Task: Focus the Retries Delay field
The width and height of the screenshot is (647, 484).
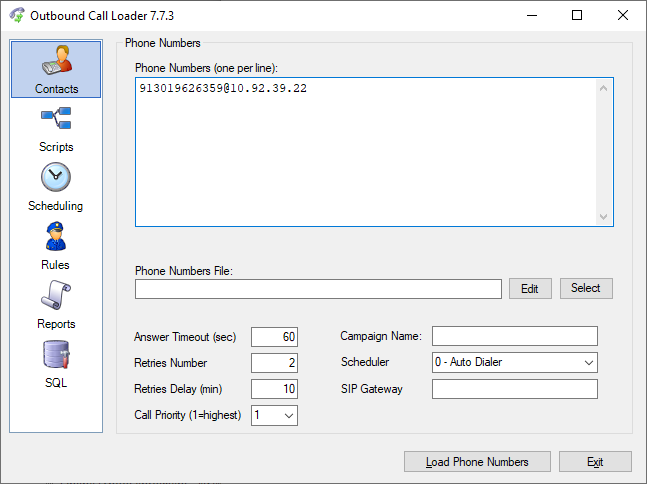Action: coord(274,389)
